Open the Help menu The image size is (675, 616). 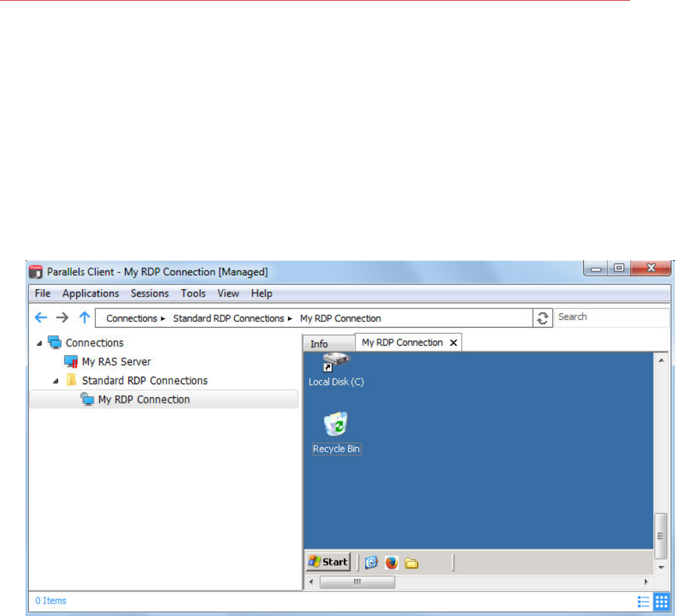tap(262, 293)
